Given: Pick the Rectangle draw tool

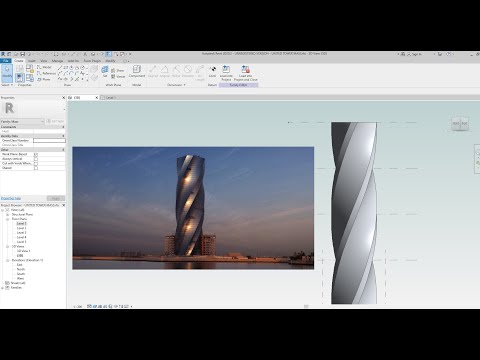Looking at the screenshot, I should (66, 68).
